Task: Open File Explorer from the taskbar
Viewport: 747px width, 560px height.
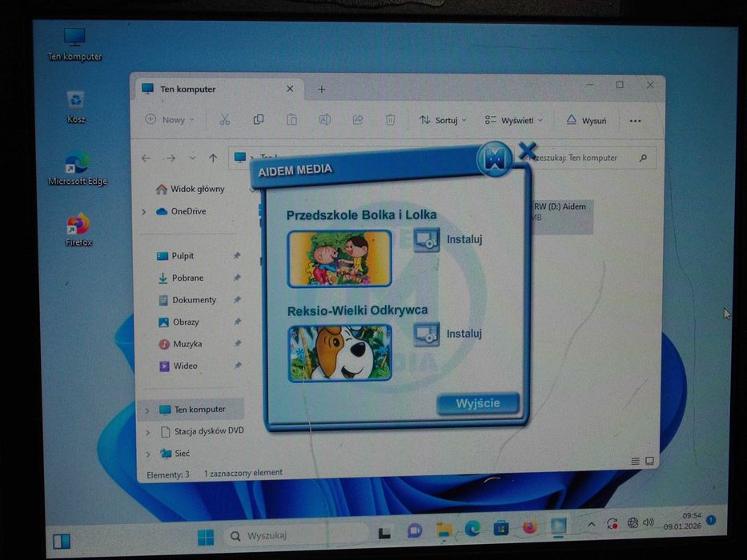Action: pos(444,530)
